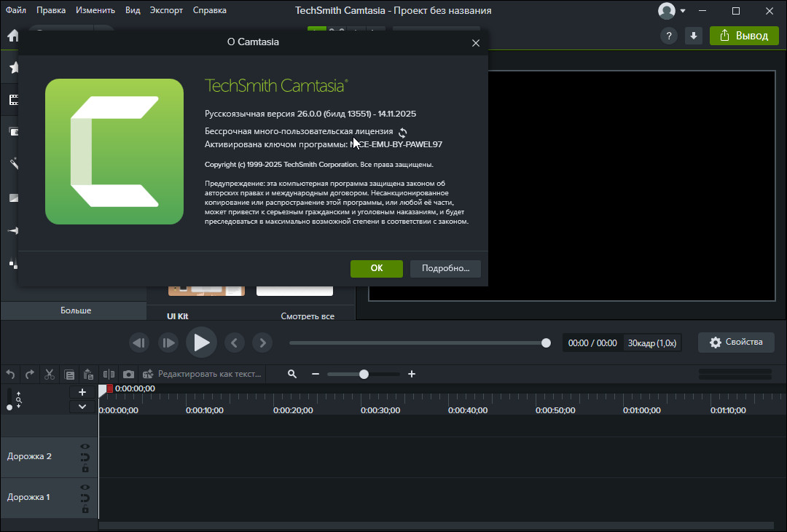Click the license refresh icon in About dialog
Viewport: 787px width, 532px height.
(x=402, y=133)
